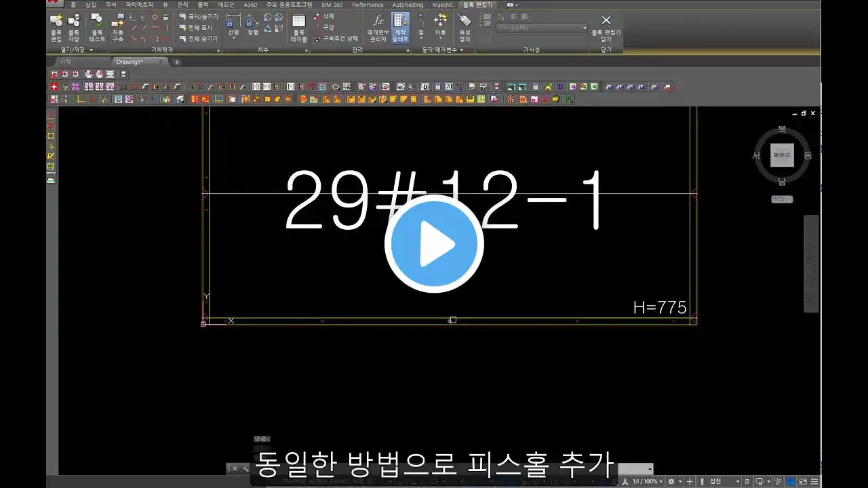868x488 pixels.
Task: Click 표시/숨기기 constraint button
Action: tap(198, 16)
